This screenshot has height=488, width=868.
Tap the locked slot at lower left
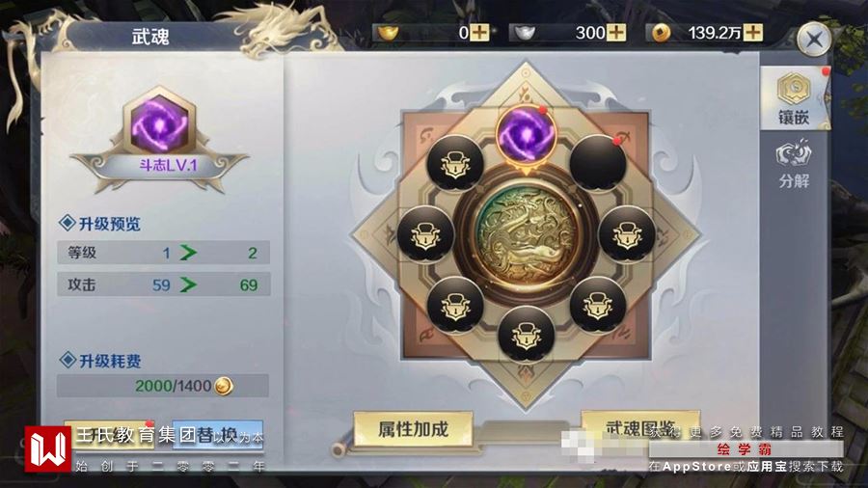(x=455, y=306)
